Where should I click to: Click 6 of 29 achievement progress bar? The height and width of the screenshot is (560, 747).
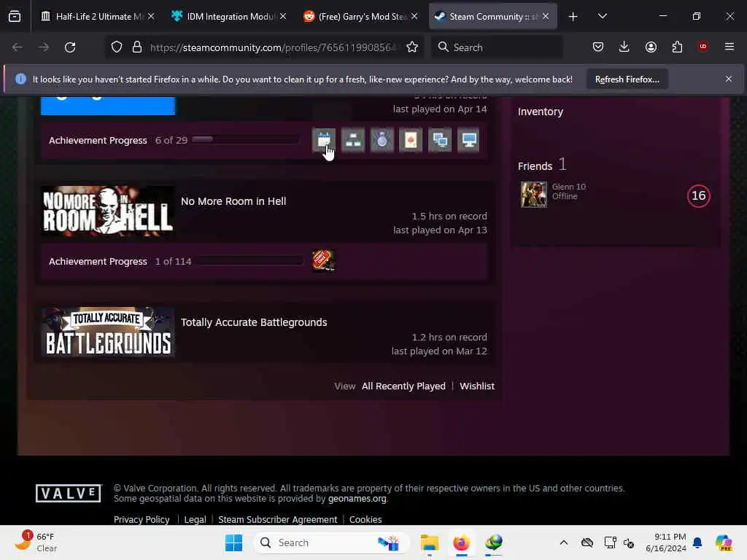245,139
